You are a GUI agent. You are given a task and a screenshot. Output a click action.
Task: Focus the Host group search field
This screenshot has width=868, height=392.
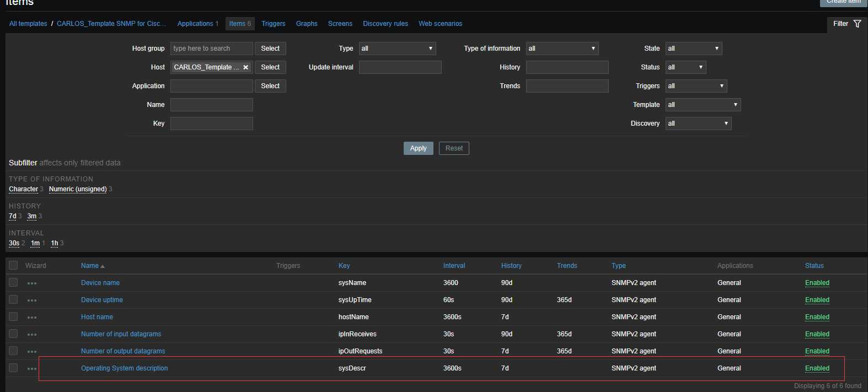point(212,49)
